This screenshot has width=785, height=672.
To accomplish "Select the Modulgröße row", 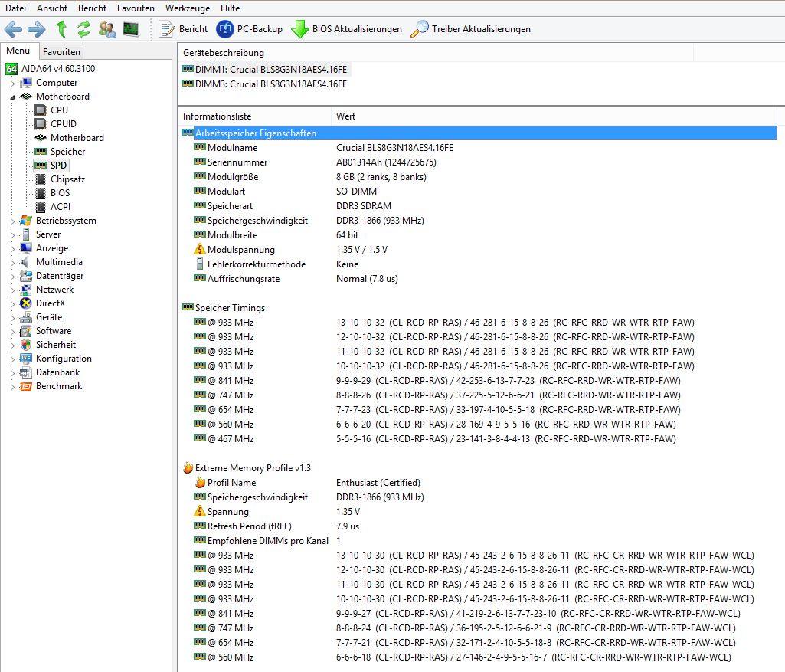I will pos(479,176).
